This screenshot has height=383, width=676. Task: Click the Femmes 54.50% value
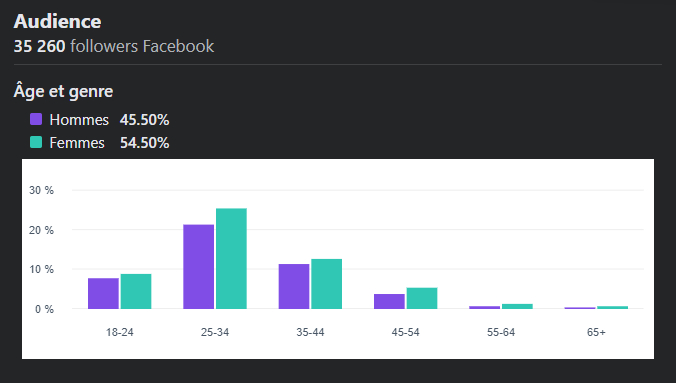click(144, 143)
